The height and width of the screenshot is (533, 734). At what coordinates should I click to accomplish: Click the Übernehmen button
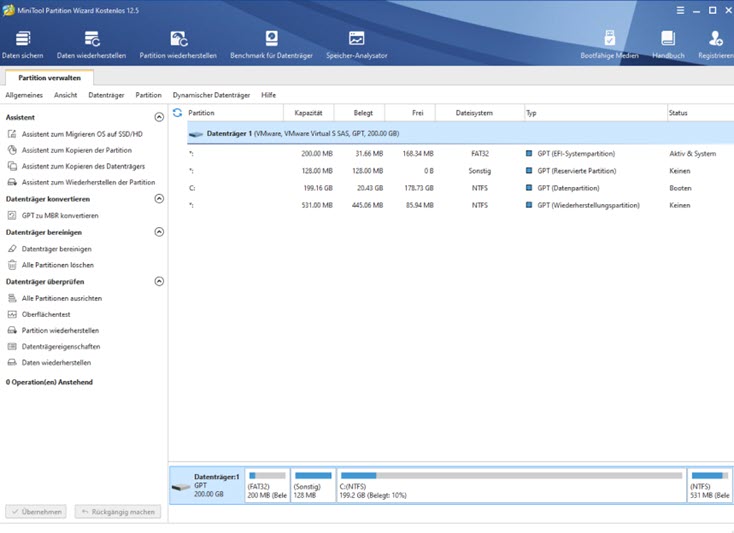coord(36,512)
